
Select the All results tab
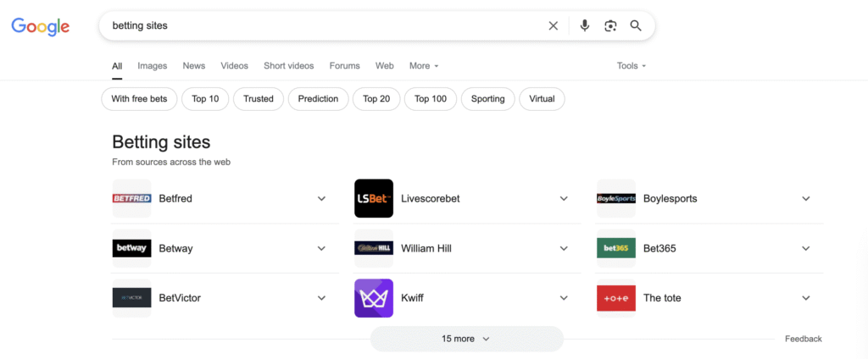(117, 66)
